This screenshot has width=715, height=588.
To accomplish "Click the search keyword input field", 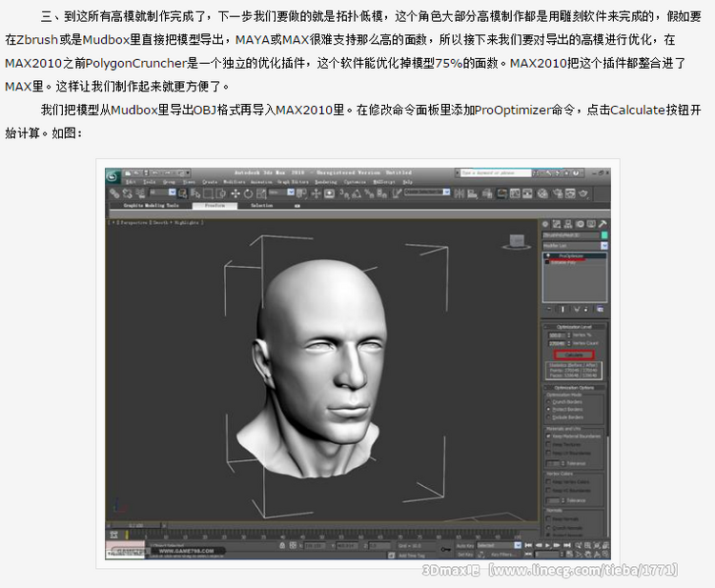I will click(x=496, y=172).
